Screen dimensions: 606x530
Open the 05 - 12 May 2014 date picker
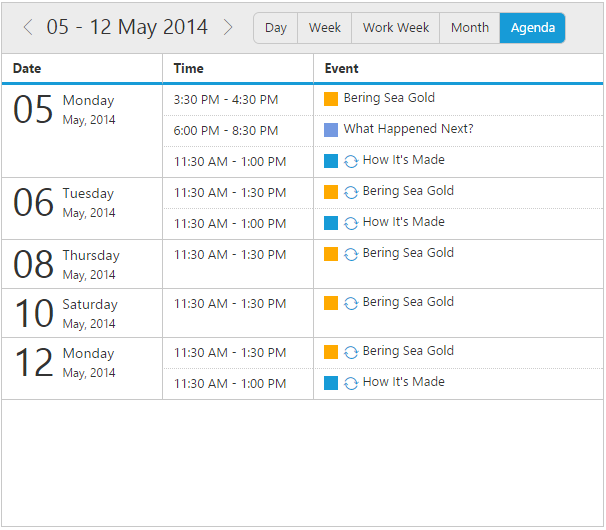coord(127,28)
